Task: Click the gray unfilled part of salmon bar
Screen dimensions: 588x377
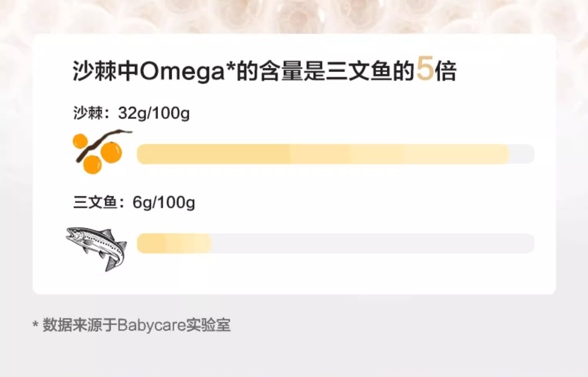Action: coord(372,243)
